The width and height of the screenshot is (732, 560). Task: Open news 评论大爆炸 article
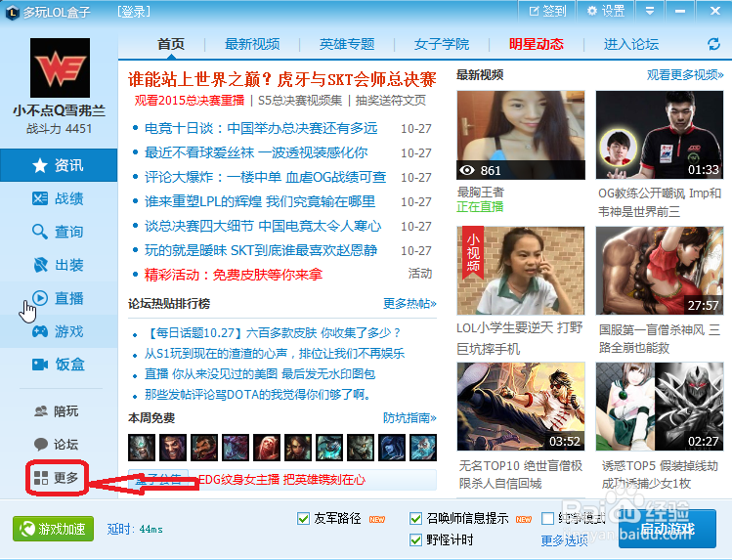pyautogui.click(x=265, y=177)
